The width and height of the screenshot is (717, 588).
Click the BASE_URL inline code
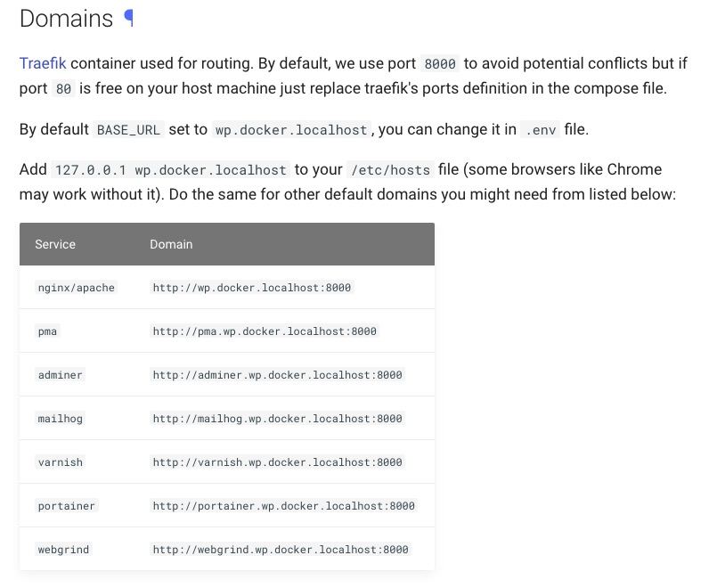128,130
